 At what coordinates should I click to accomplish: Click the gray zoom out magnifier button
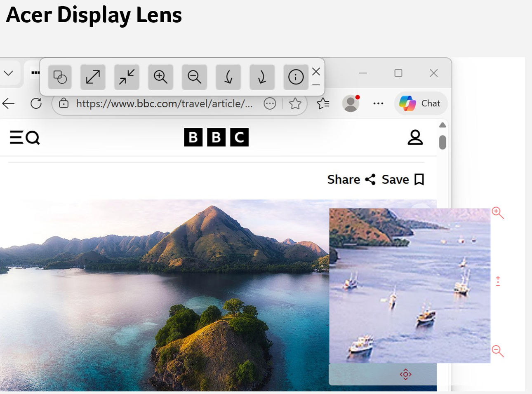194,77
